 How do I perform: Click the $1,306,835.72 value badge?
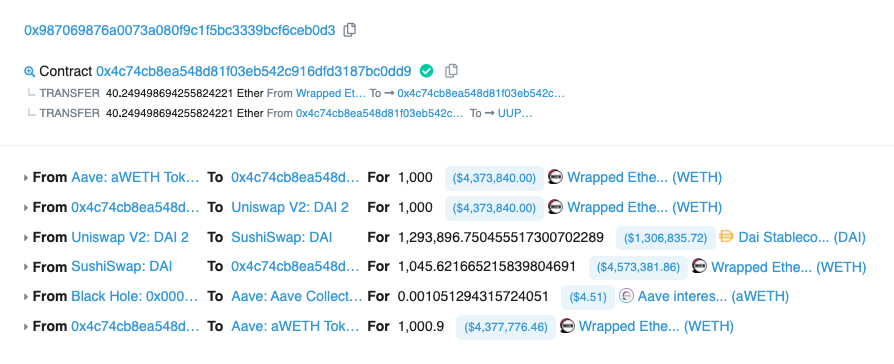tap(665, 238)
